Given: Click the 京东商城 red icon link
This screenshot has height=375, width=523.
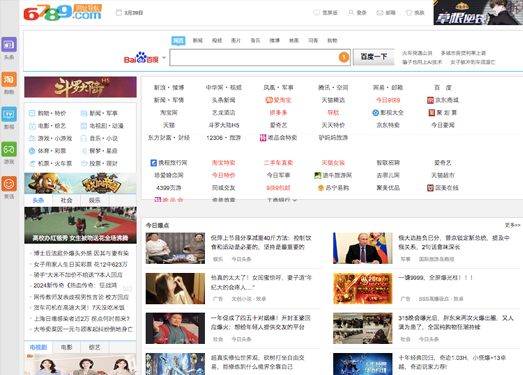Looking at the screenshot, I should pyautogui.click(x=443, y=100).
